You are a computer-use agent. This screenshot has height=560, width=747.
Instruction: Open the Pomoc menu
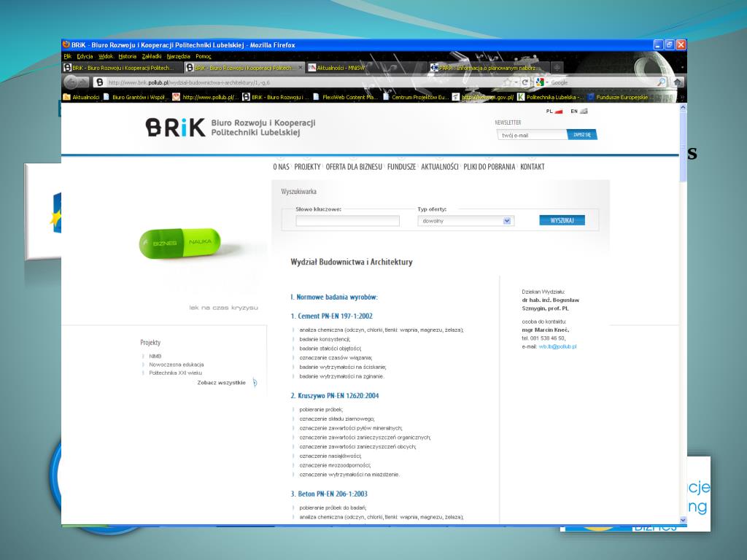pyautogui.click(x=204, y=56)
